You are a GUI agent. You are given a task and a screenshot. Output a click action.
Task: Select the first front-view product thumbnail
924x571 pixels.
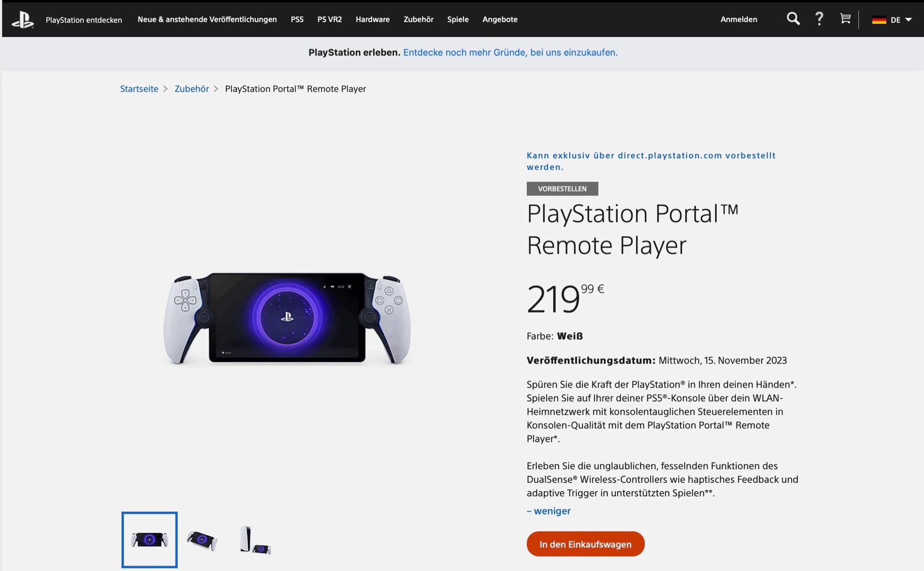tap(150, 540)
